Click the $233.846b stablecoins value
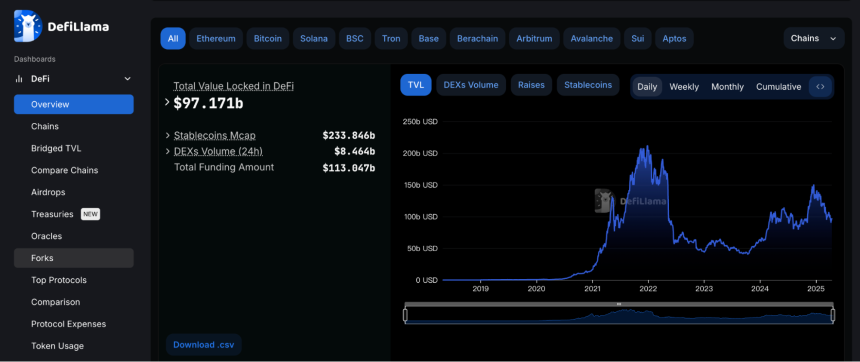 pyautogui.click(x=349, y=135)
